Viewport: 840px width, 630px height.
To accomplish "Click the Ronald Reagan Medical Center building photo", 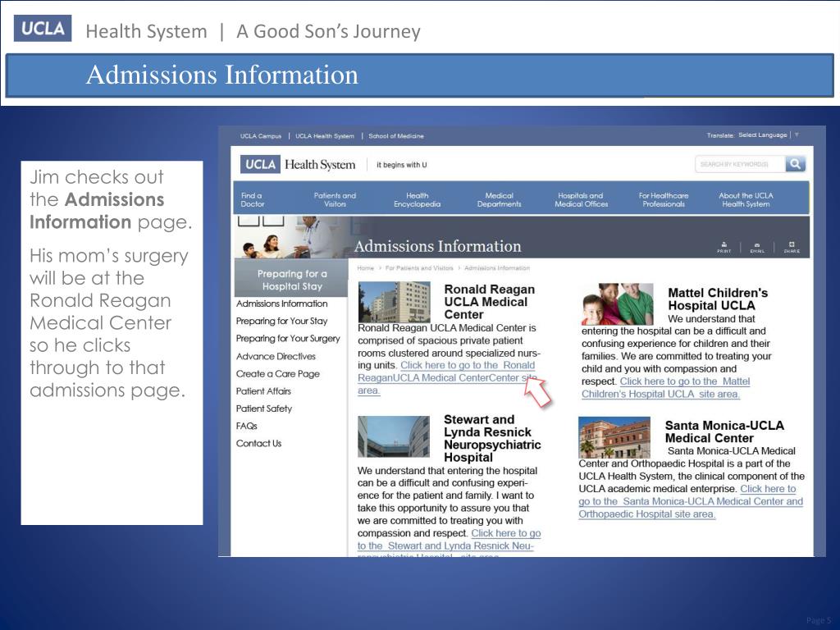I will coord(394,302).
